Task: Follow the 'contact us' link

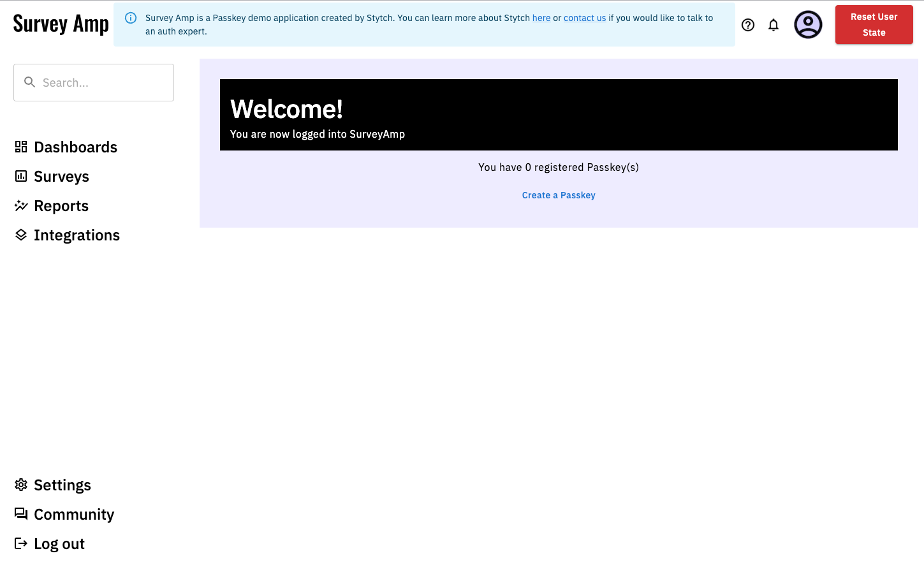Action: pyautogui.click(x=585, y=18)
